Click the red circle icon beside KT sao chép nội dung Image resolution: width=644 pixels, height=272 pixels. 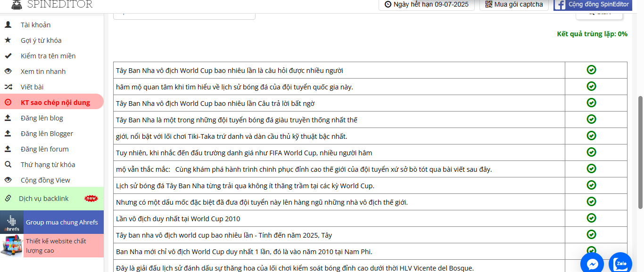click(x=8, y=102)
